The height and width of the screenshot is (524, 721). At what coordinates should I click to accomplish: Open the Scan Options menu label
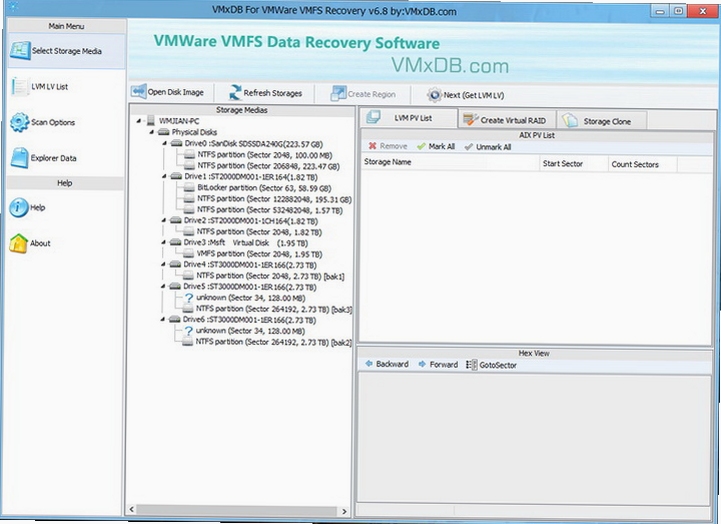(53, 122)
